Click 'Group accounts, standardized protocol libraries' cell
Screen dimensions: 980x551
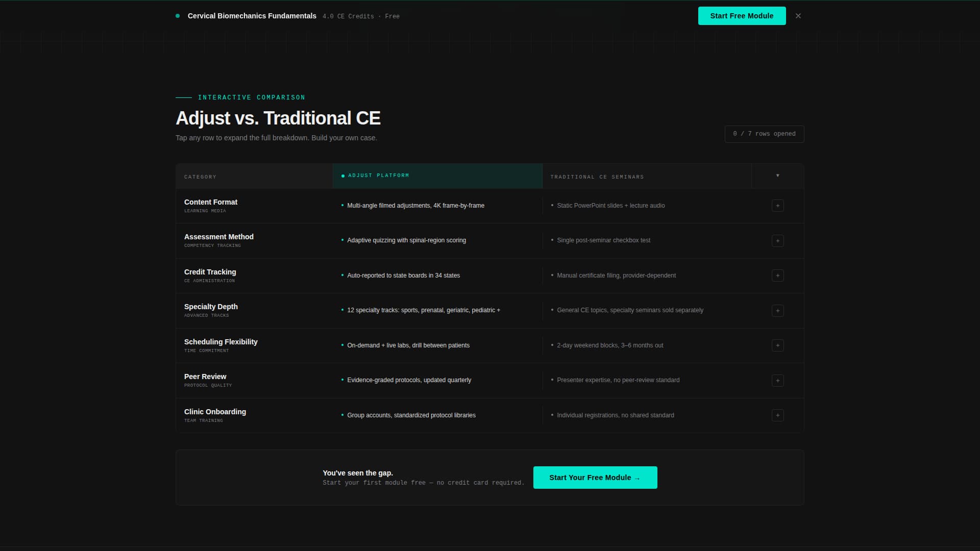coord(411,415)
